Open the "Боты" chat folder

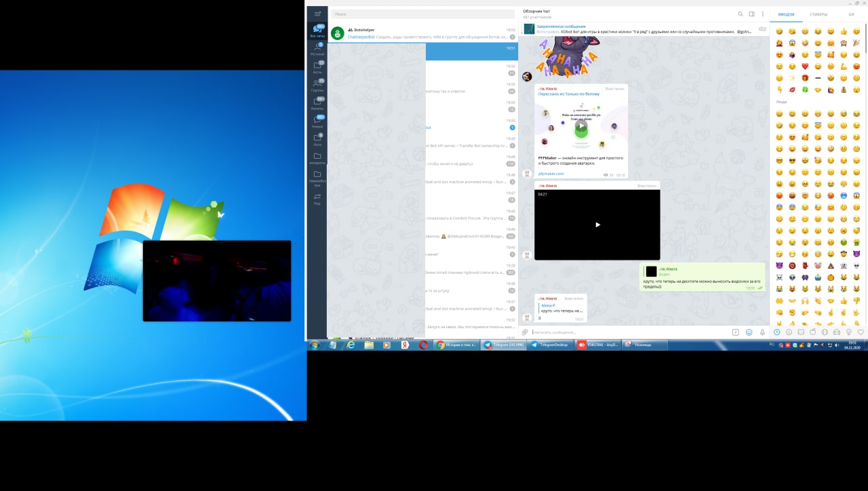pos(317,68)
